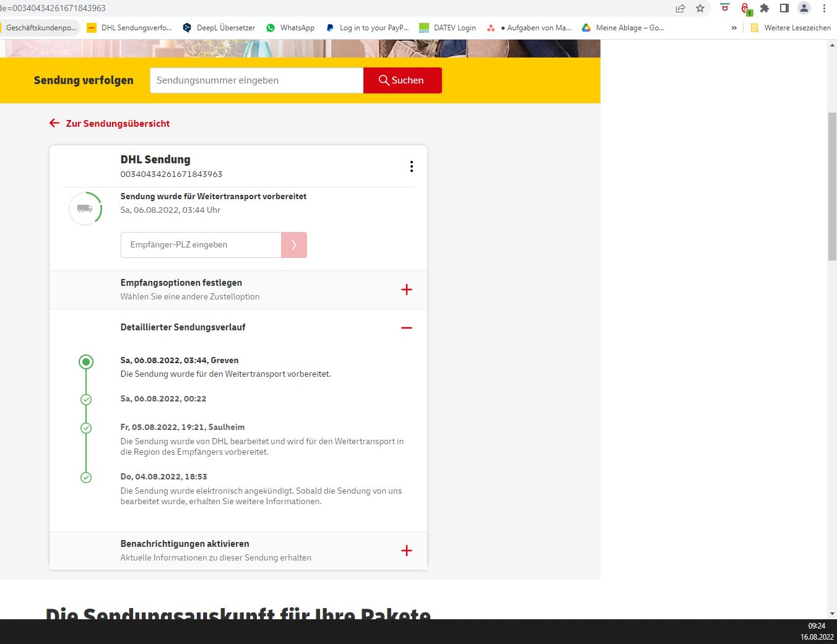The height and width of the screenshot is (644, 837).
Task: Show more bookmarks via double chevron
Action: 734,28
